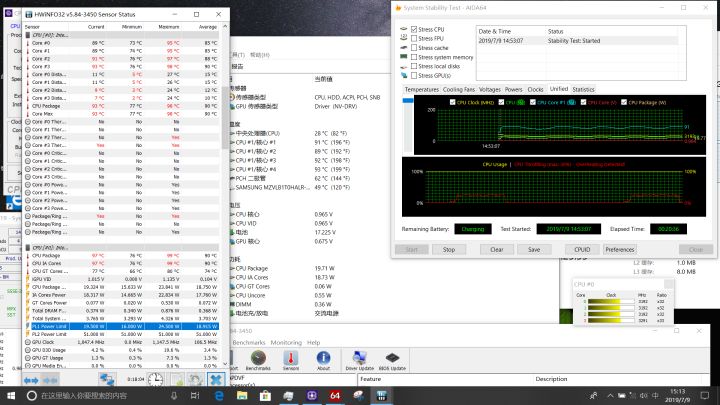Click HWiNFO grey collapse arrows icon
The image size is (720, 405).
coord(50,380)
